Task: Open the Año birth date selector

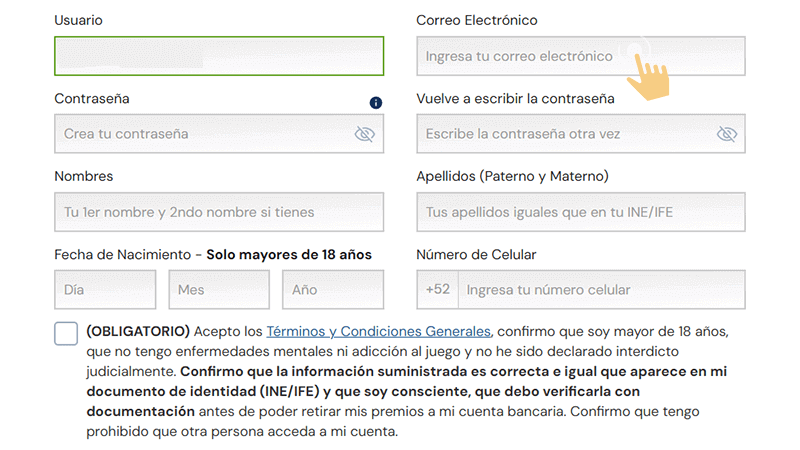Action: 332,290
